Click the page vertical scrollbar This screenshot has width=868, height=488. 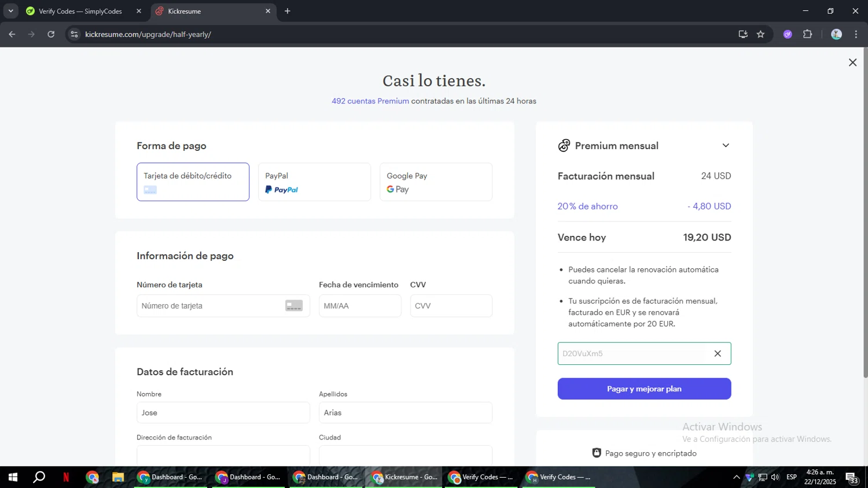pyautogui.click(x=865, y=213)
